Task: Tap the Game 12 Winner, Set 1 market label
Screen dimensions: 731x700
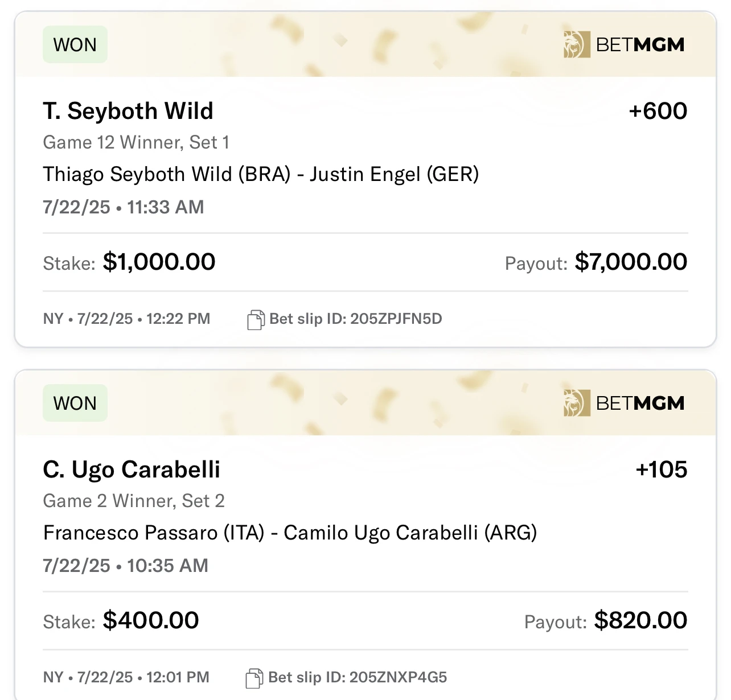Action: pyautogui.click(x=136, y=142)
